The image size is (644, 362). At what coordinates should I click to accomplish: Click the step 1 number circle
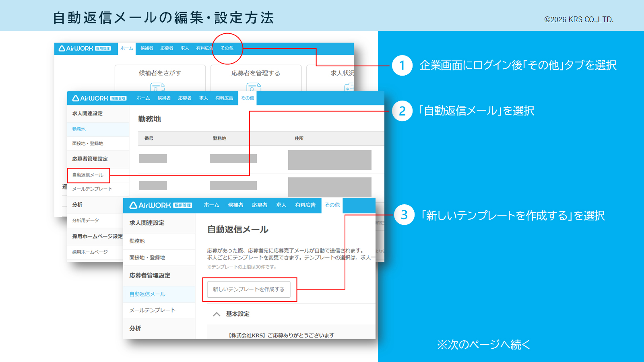402,65
